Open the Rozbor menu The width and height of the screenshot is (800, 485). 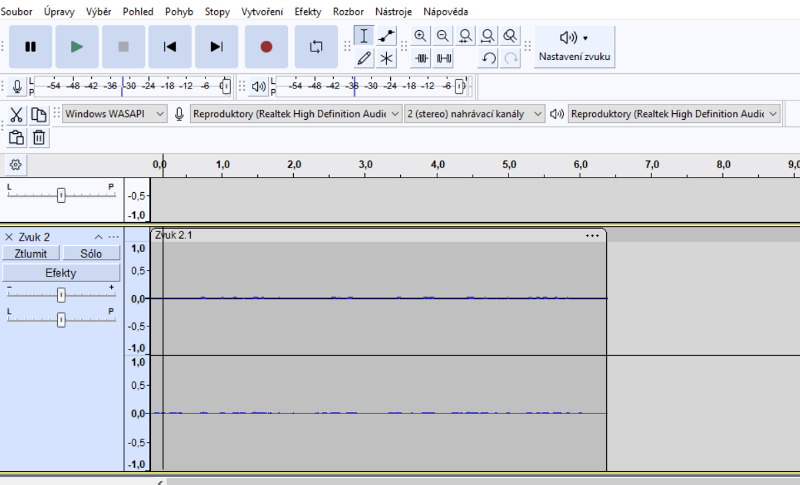[348, 11]
